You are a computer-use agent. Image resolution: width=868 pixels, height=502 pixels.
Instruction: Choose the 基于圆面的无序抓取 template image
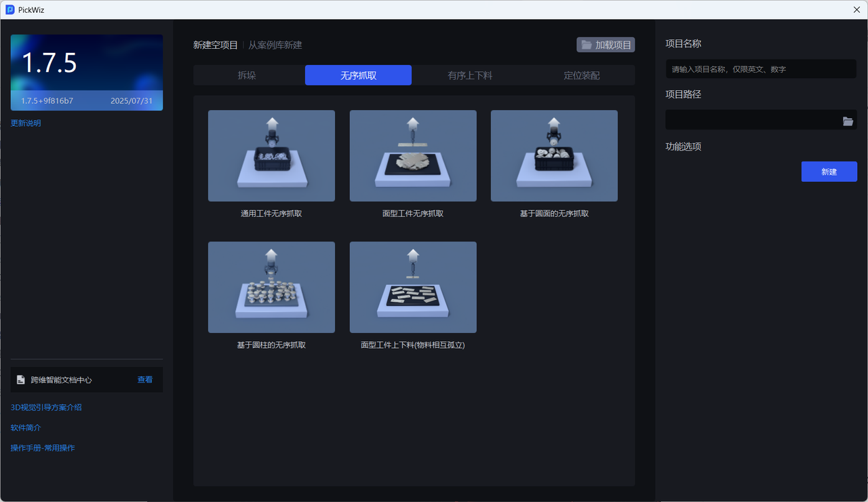[x=554, y=156]
